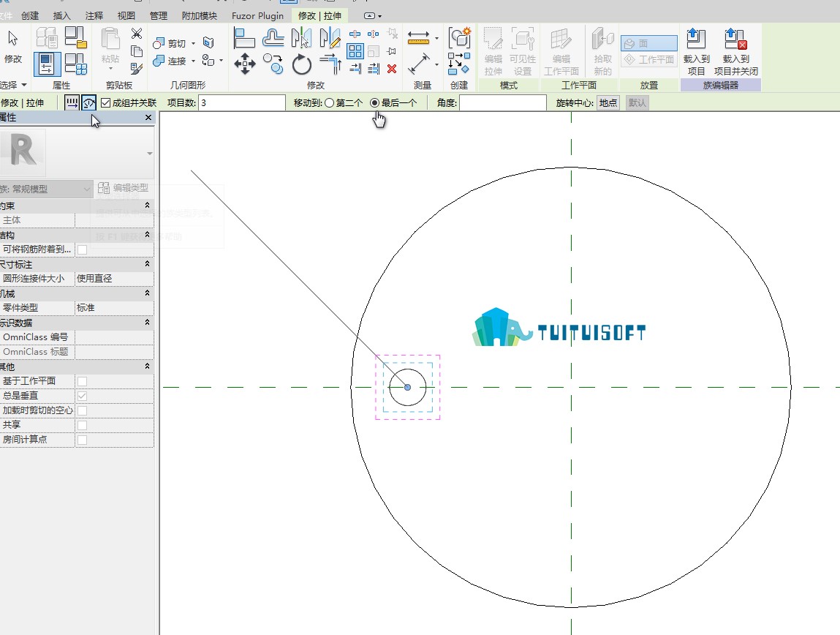Select the Trim/Extend to Corner tool
This screenshot has width=840, height=635.
[330, 64]
